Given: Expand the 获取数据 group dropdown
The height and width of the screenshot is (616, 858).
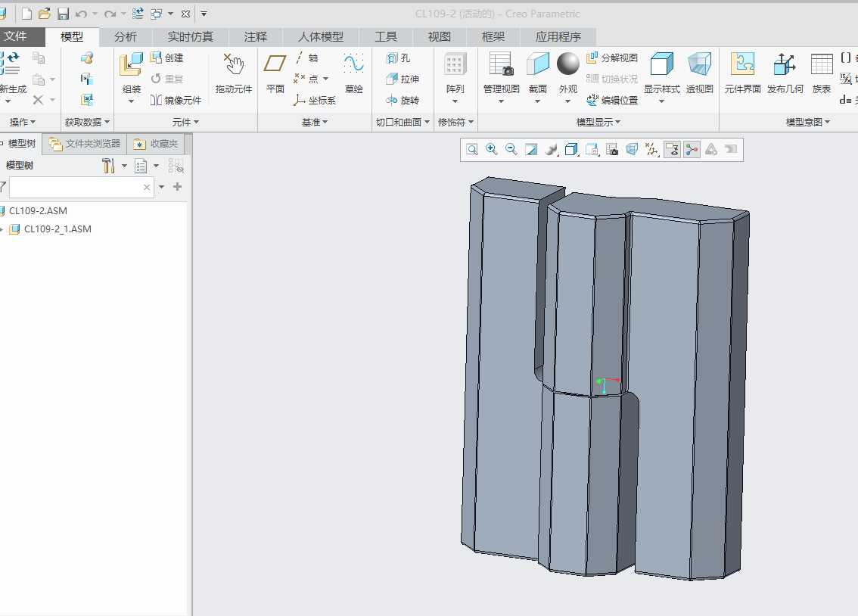Looking at the screenshot, I should click(x=87, y=122).
